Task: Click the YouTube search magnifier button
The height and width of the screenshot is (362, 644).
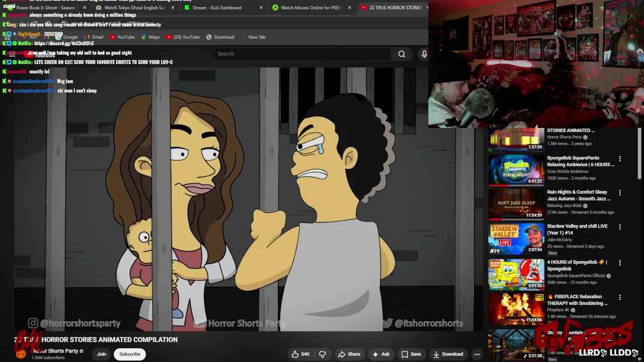Action: point(401,54)
